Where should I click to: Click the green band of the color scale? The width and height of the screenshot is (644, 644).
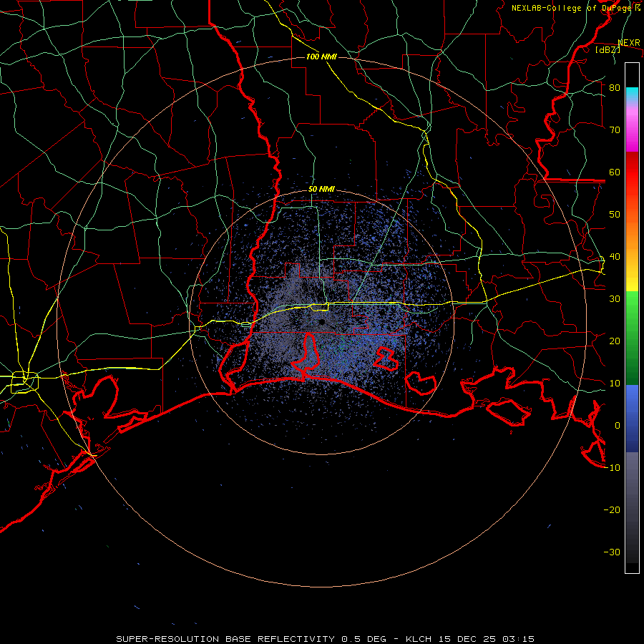632,338
